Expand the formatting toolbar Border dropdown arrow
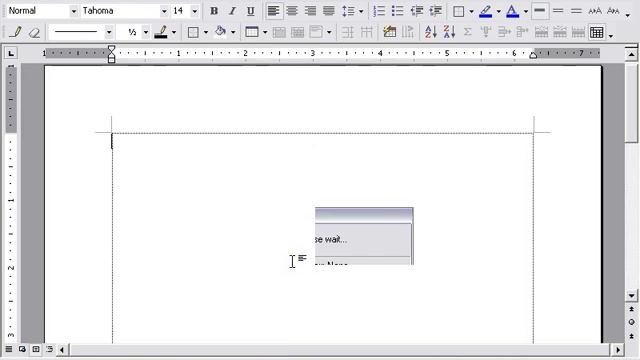The width and height of the screenshot is (640, 360). (471, 11)
